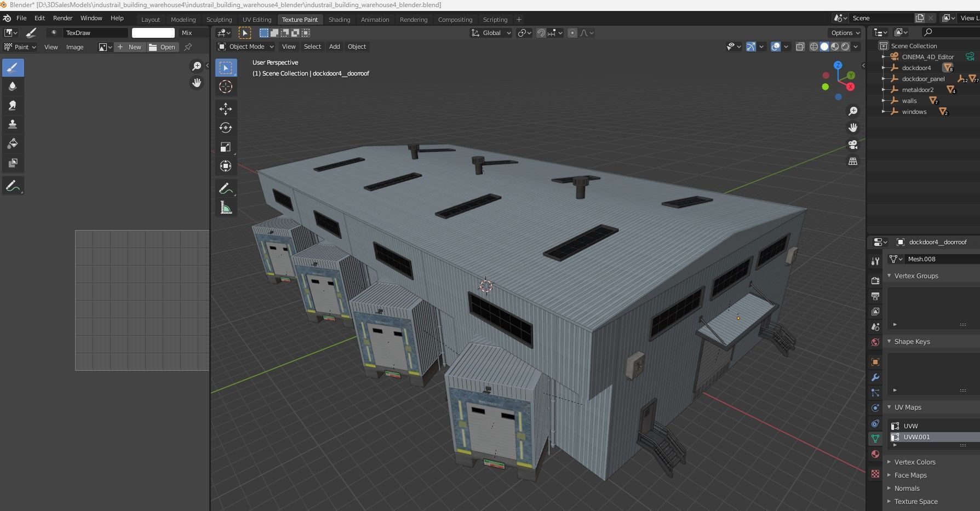Open the Modifier properties tab
This screenshot has width=980, height=511.
[875, 377]
